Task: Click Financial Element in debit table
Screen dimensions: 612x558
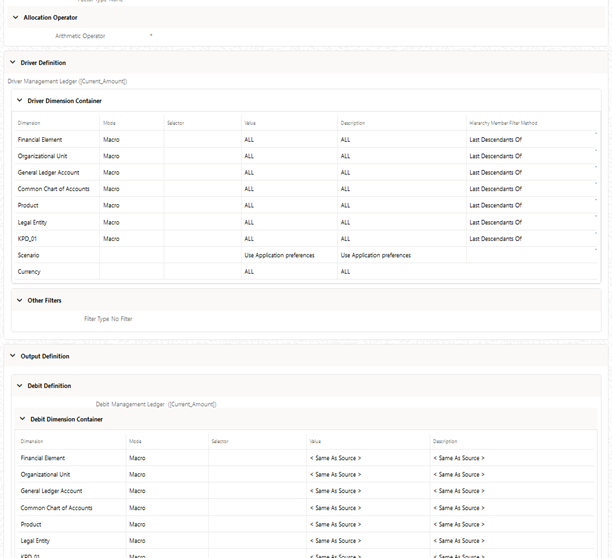Action: 43,458
